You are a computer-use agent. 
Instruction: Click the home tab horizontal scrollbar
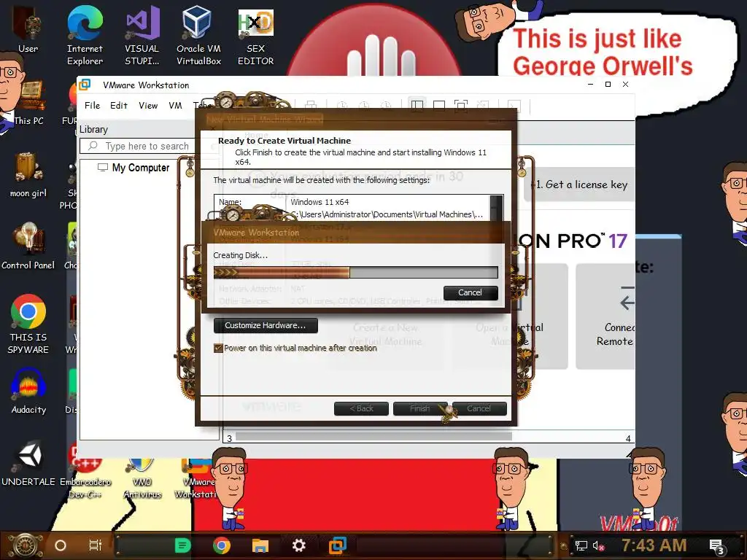(373, 437)
